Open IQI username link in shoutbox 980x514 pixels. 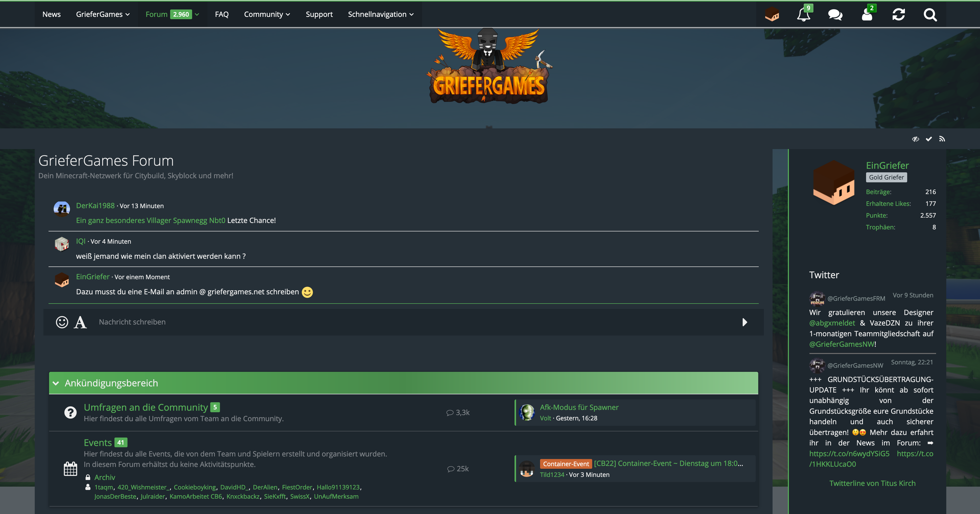(81, 241)
